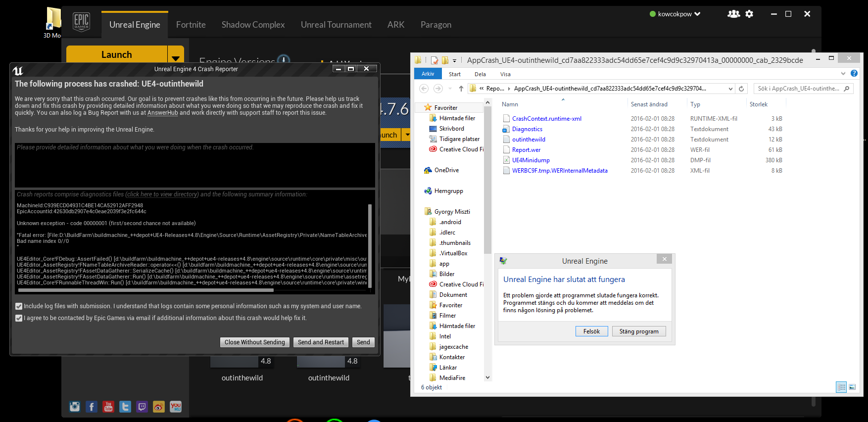Open Skrivbord under Favoriter
This screenshot has width=868, height=422.
[x=446, y=129]
